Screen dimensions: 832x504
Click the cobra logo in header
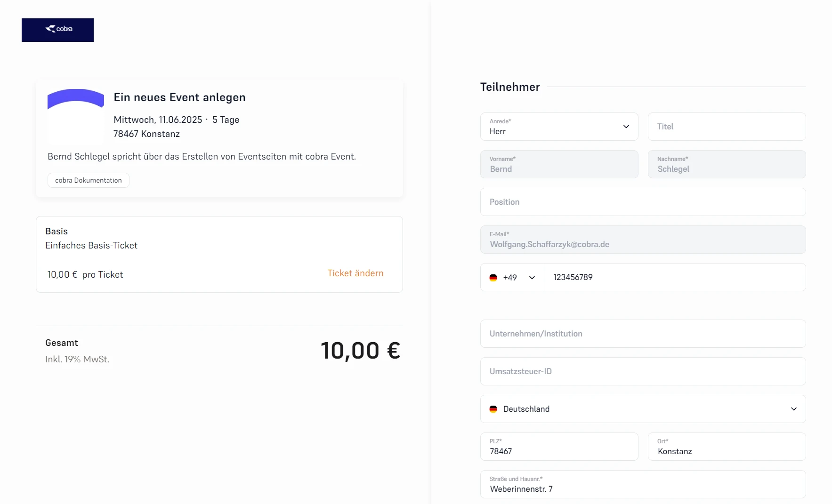coord(58,30)
